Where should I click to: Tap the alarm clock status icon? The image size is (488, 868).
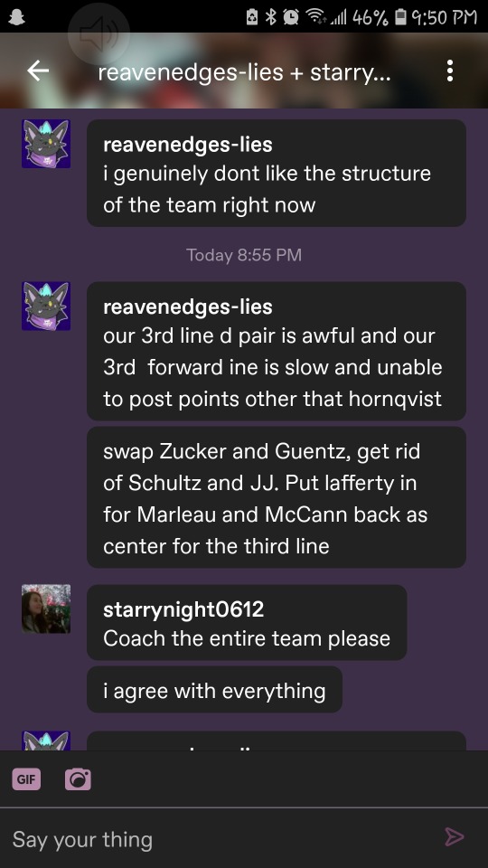coord(291,18)
